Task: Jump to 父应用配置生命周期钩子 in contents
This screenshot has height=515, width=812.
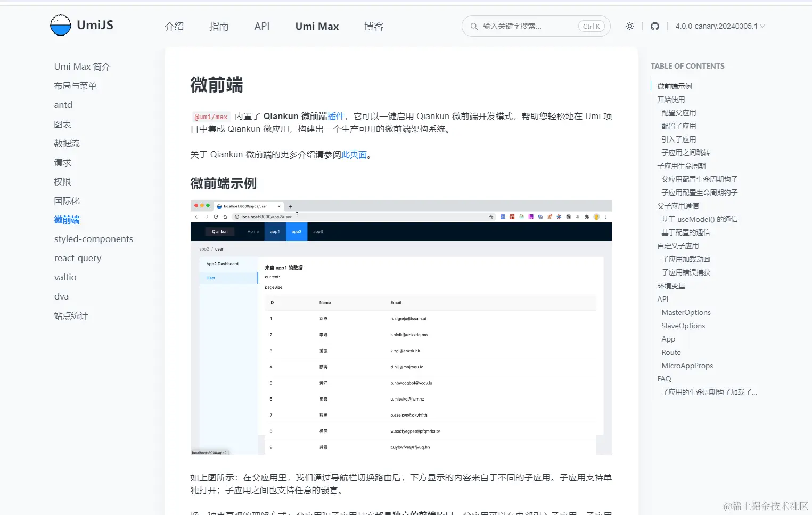Action: click(699, 179)
